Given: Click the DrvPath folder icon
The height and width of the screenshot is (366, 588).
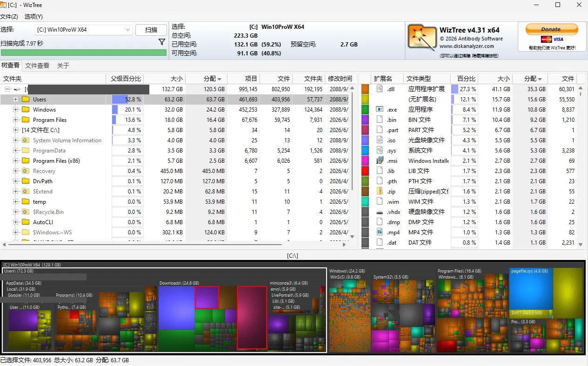Looking at the screenshot, I should coord(26,181).
